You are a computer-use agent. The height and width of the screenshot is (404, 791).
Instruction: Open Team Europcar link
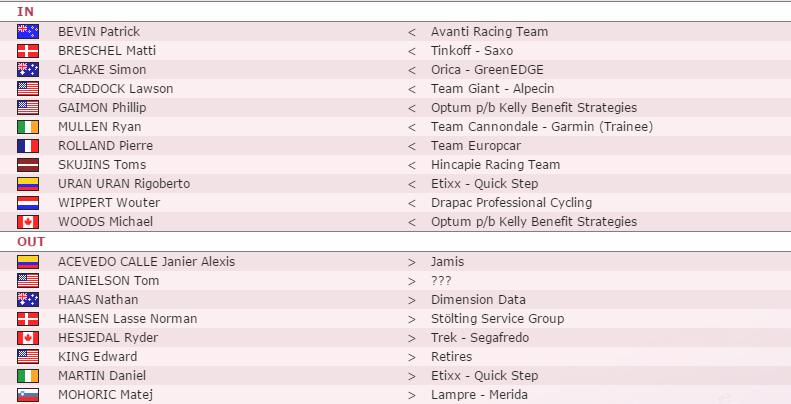(476, 146)
